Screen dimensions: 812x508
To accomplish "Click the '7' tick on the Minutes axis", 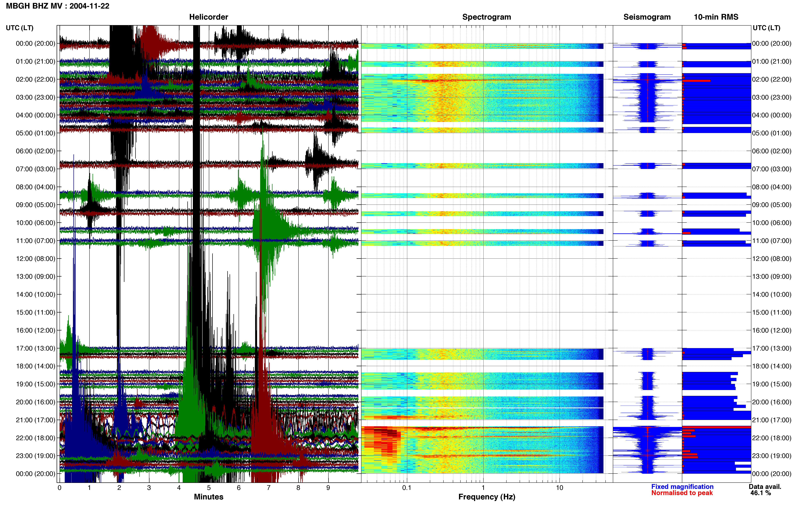I will (269, 488).
